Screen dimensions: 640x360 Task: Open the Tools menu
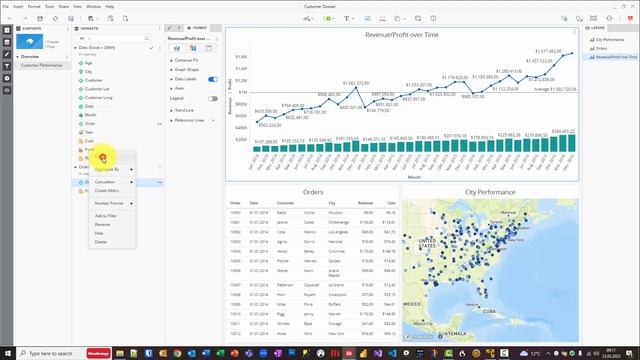(49, 7)
